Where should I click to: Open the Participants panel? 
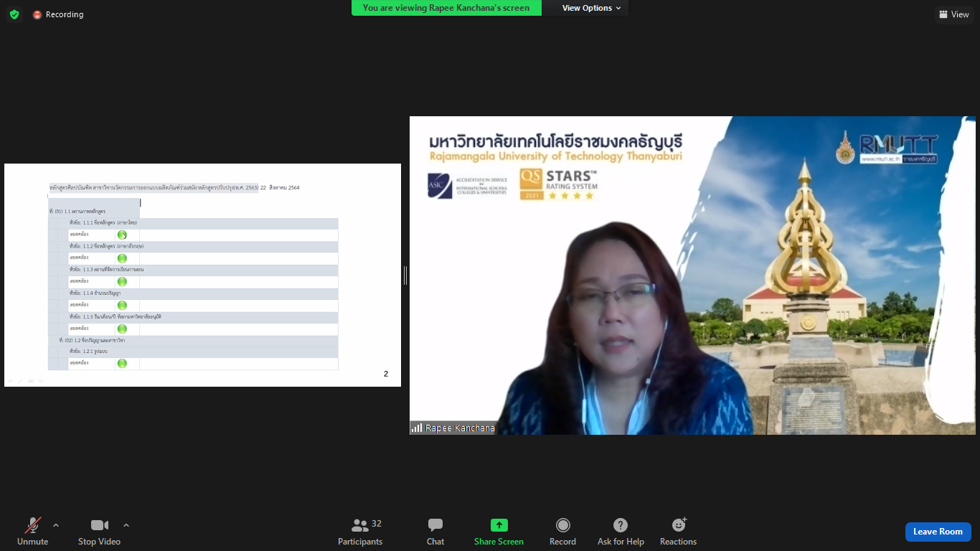360,532
